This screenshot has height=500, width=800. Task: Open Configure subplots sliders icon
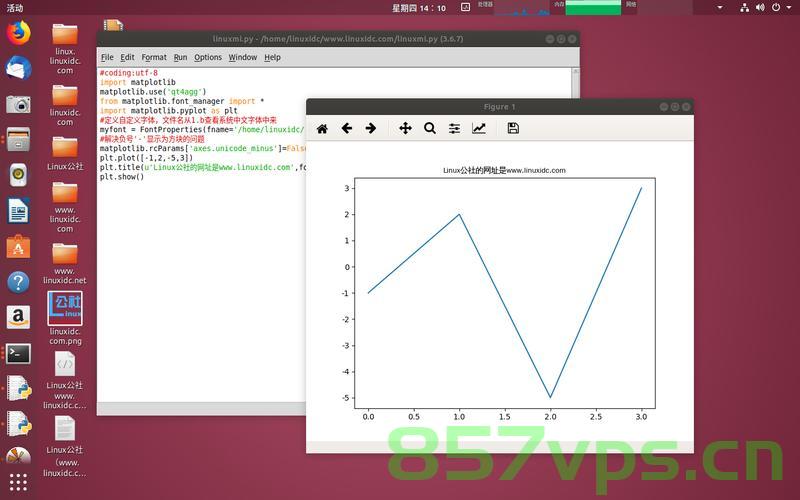click(x=454, y=129)
